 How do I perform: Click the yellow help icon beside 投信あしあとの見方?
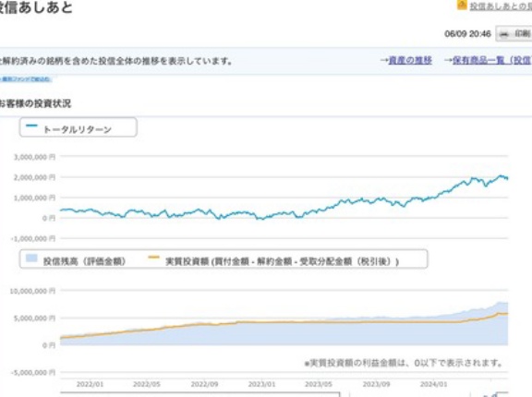(x=462, y=5)
